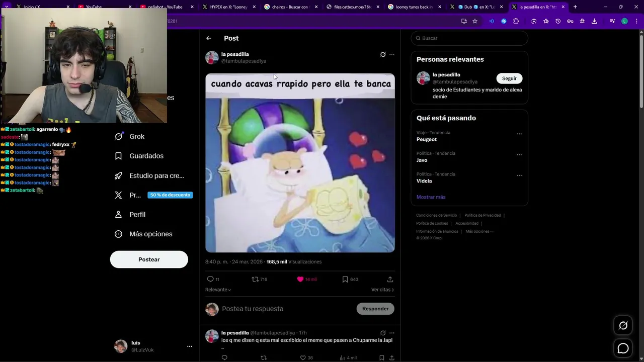644x362 pixels.
Task: Go back using the Post arrow
Action: [208, 38]
